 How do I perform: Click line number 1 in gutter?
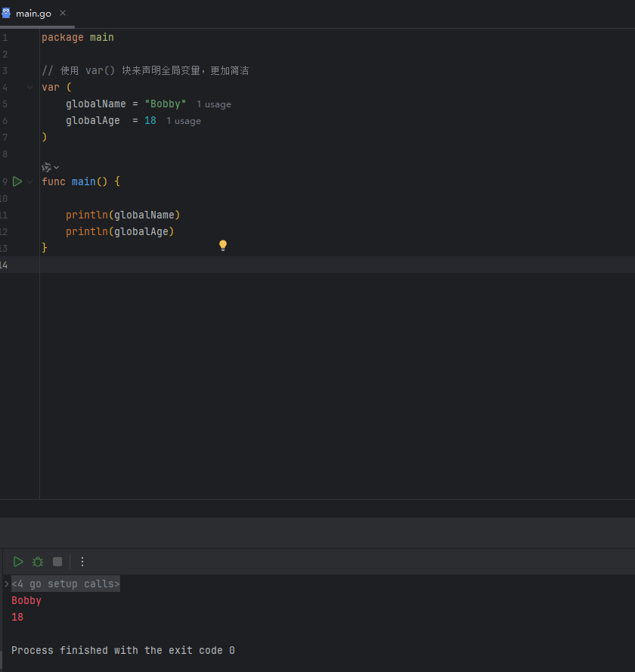5,37
